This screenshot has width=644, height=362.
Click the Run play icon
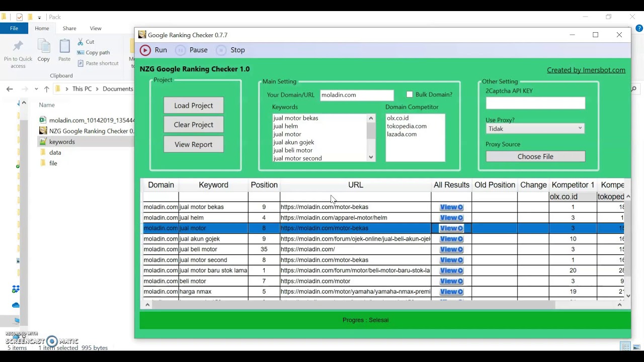tap(145, 50)
